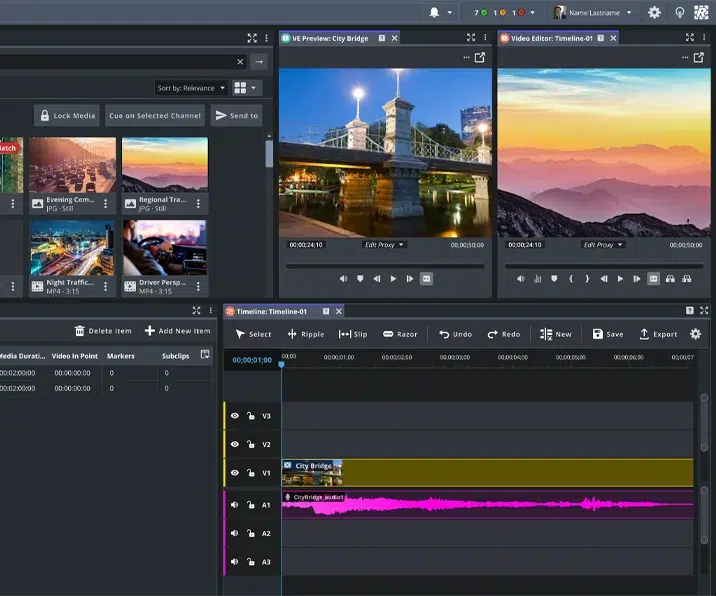Pop out the Video Editor panel
The height and width of the screenshot is (596, 716).
698,58
